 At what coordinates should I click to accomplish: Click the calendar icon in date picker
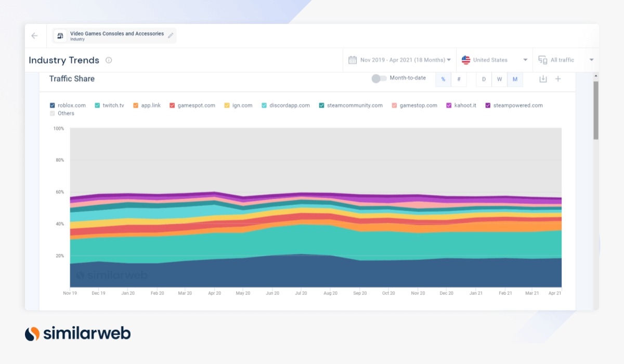coord(353,60)
